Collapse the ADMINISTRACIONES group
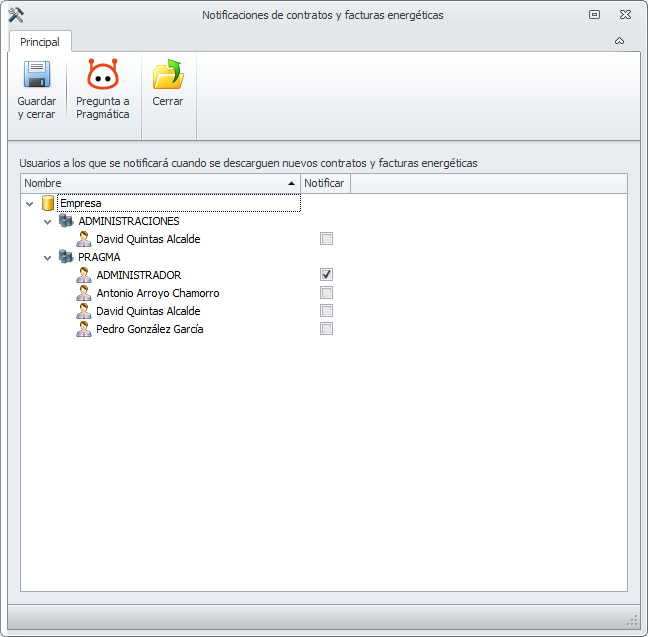This screenshot has height=637, width=648. coord(48,222)
